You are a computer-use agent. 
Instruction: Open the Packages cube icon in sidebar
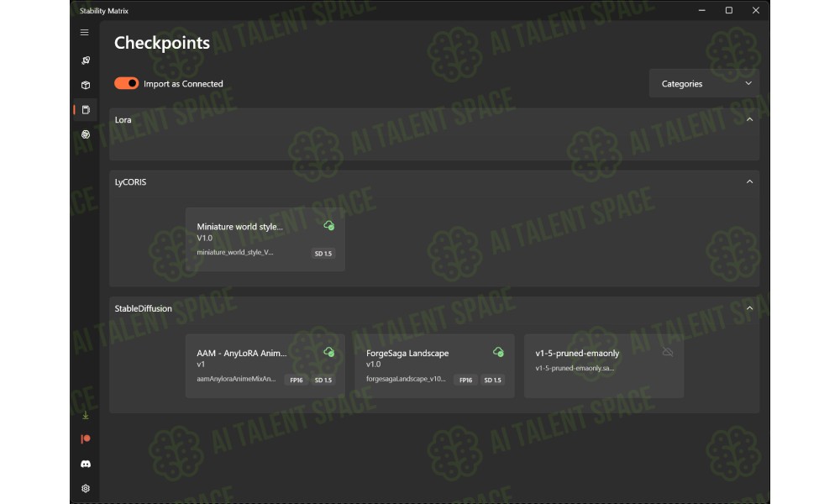click(x=85, y=85)
